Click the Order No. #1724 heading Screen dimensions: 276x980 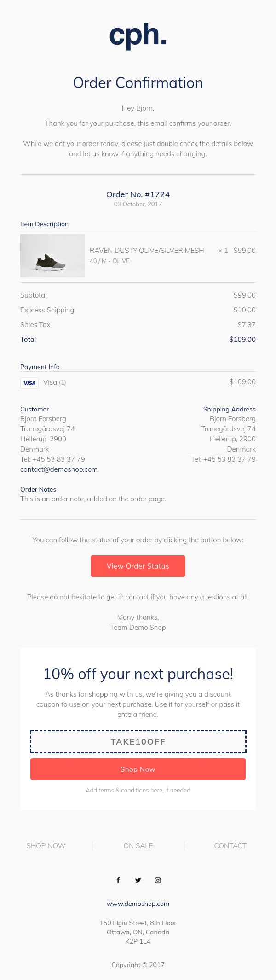tap(138, 194)
